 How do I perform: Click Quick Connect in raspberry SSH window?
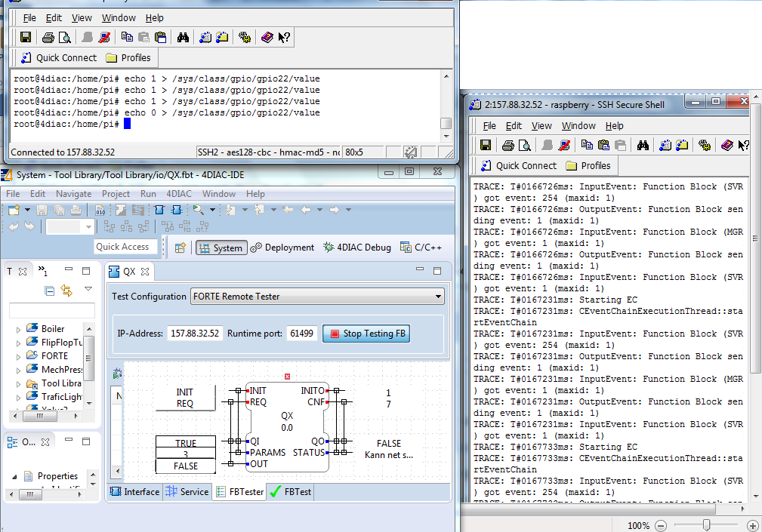[x=519, y=166]
